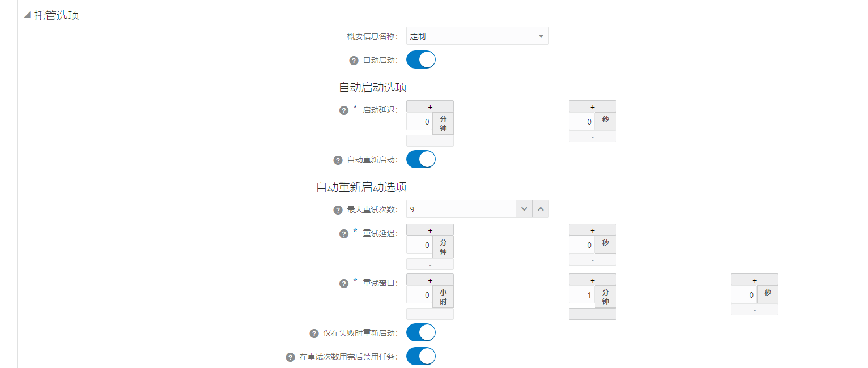868x368 pixels.
Task: Toggle 在重试次数用完后禁用任务 switch
Action: 421,357
